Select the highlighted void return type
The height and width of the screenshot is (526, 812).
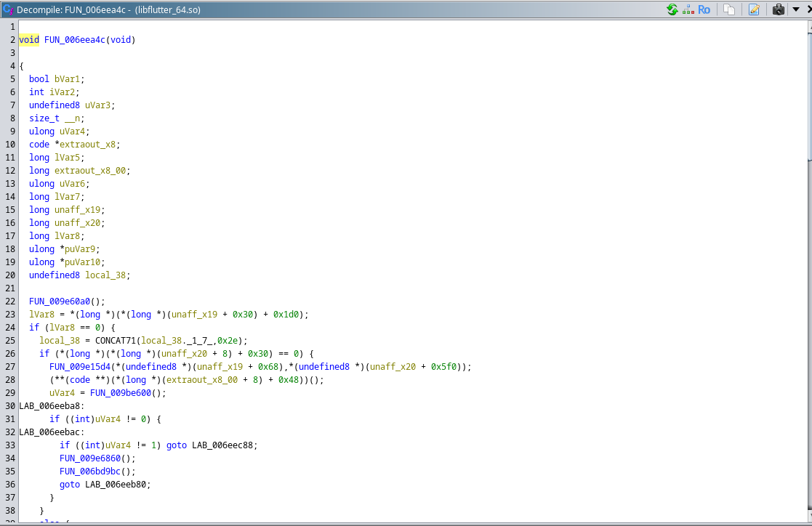pos(29,40)
